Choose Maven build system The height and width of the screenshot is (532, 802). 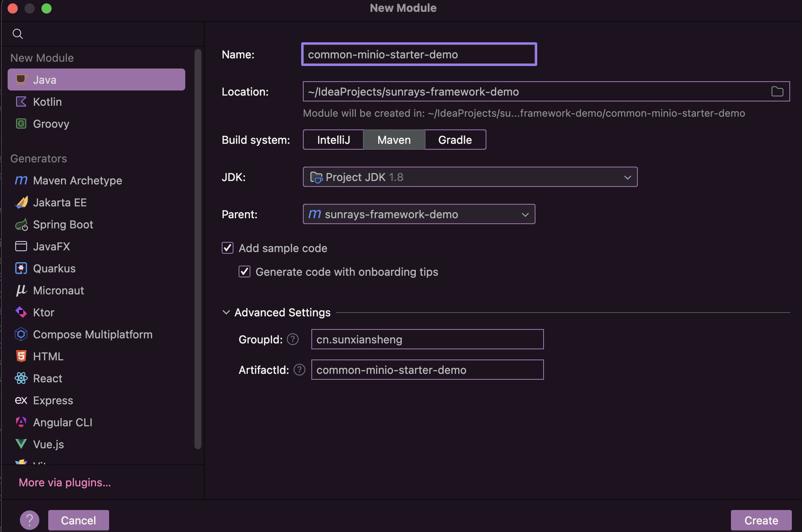point(394,140)
